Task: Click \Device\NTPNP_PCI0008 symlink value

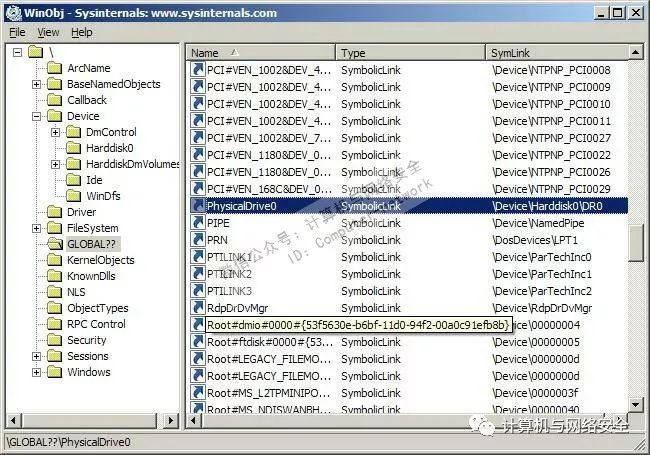Action: (551, 70)
